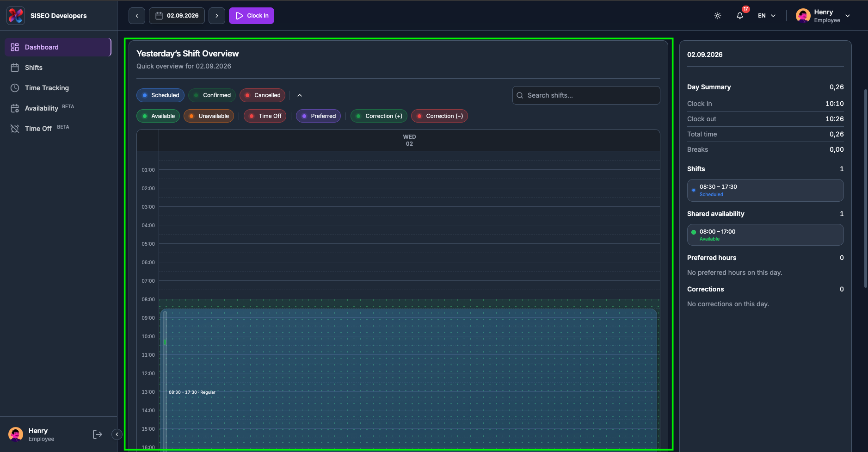Toggle the Correction (+) filter chip
The image size is (868, 452).
tap(379, 116)
